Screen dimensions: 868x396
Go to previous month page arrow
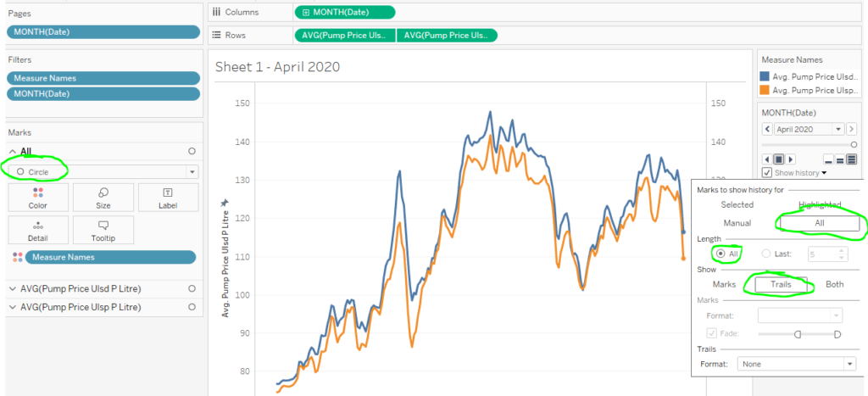767,129
